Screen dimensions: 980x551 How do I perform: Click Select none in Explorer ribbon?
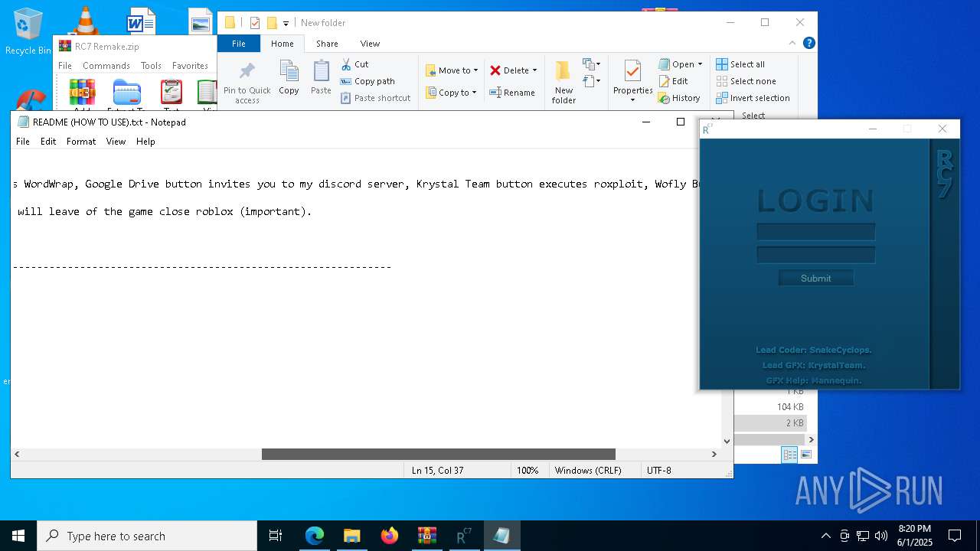(x=746, y=81)
